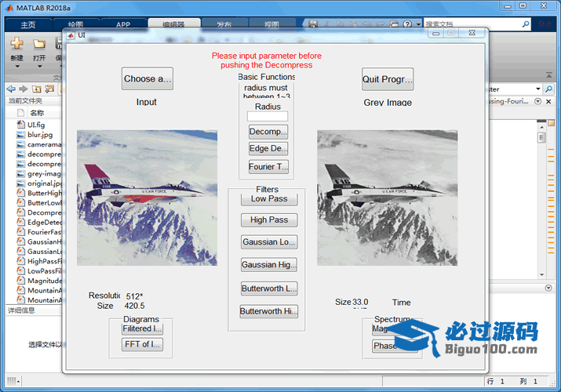Click the editor vertical scrollbar thumb
The image size is (561, 392).
tap(541, 137)
